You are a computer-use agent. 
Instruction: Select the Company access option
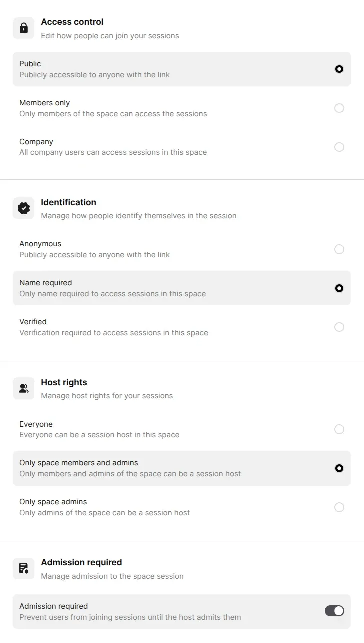(x=339, y=147)
